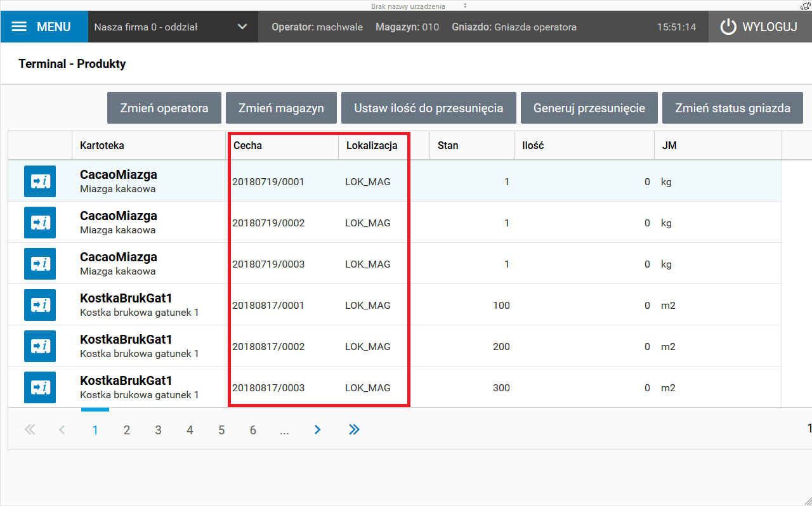Go to the next page arrow
Image resolution: width=812 pixels, height=506 pixels.
[317, 430]
